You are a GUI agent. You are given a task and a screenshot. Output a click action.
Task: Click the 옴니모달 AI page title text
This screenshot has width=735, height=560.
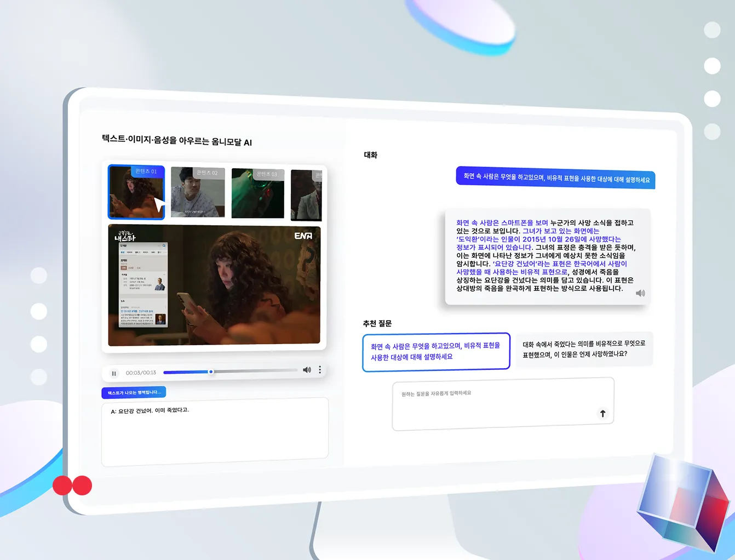tap(177, 140)
